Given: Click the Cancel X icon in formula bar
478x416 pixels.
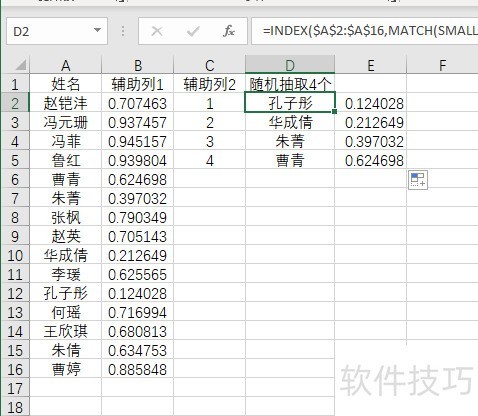Looking at the screenshot, I should (157, 31).
